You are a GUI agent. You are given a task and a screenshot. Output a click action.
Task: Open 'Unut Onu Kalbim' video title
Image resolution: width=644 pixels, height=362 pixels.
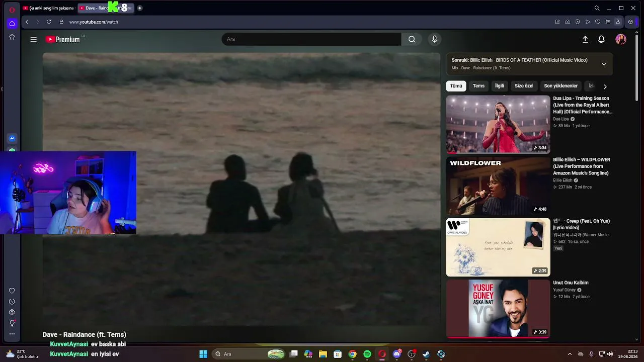pyautogui.click(x=571, y=283)
